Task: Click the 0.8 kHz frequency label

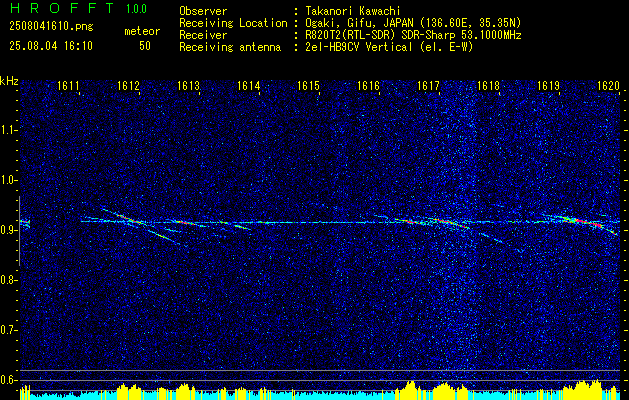Action: pyautogui.click(x=8, y=280)
